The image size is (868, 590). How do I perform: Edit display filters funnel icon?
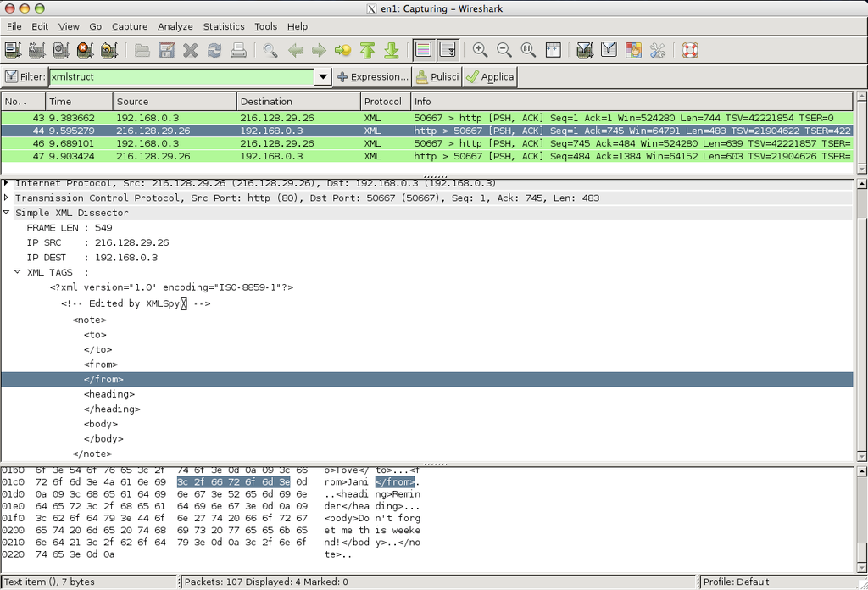pyautogui.click(x=609, y=50)
